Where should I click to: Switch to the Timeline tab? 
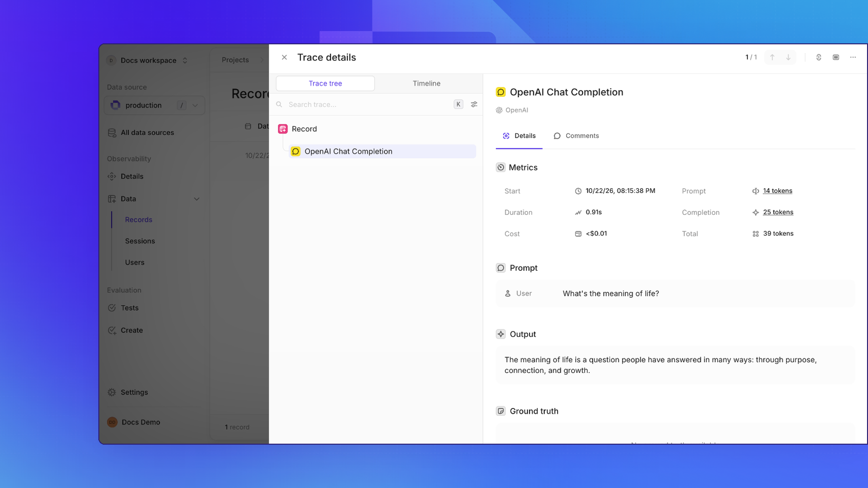pyautogui.click(x=426, y=83)
